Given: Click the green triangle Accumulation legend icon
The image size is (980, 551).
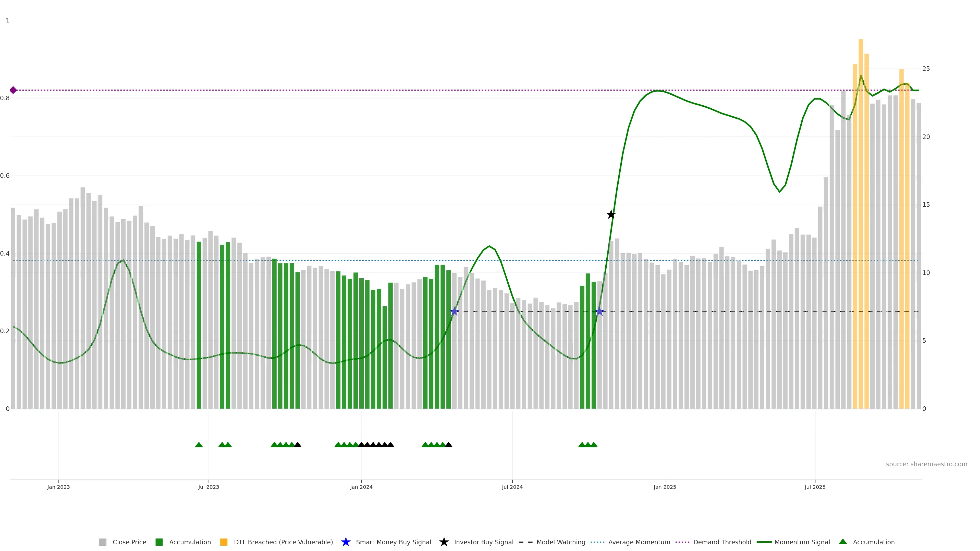Looking at the screenshot, I should coord(843,542).
